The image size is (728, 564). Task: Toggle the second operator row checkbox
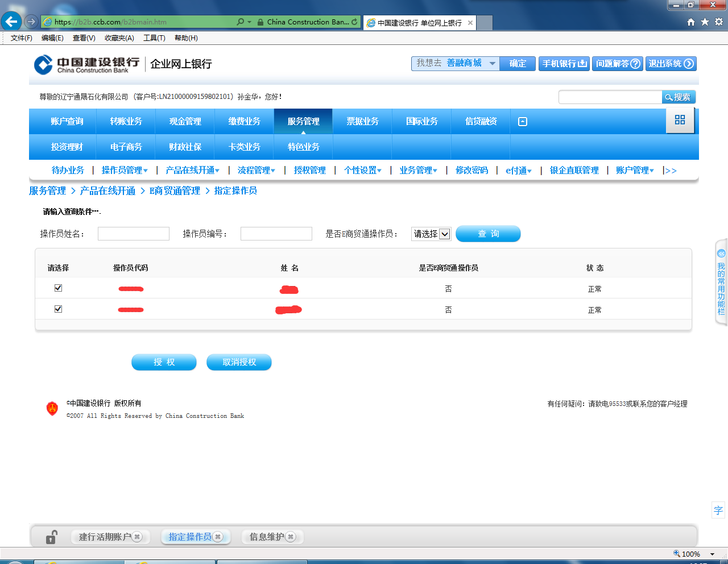pyautogui.click(x=58, y=309)
